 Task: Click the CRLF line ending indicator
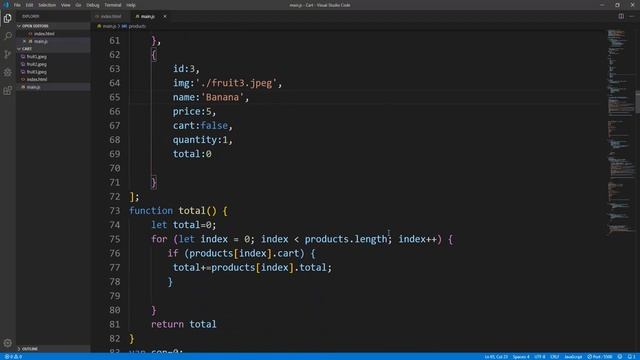555,357
